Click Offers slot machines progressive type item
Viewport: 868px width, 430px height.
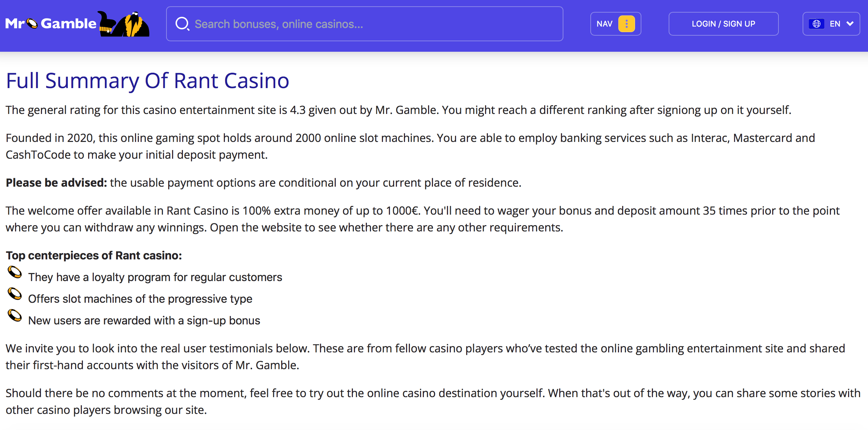point(140,299)
